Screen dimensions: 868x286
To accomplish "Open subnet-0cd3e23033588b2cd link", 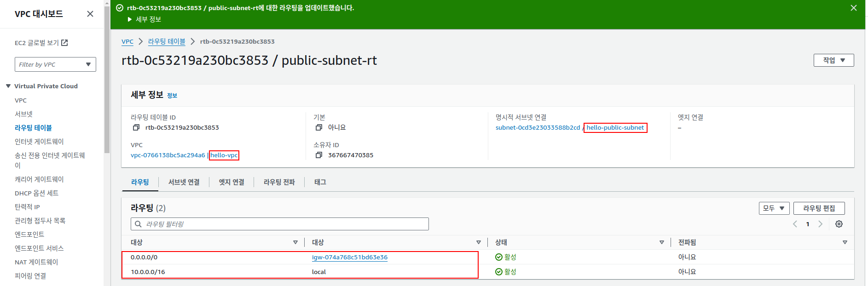I will coord(538,127).
